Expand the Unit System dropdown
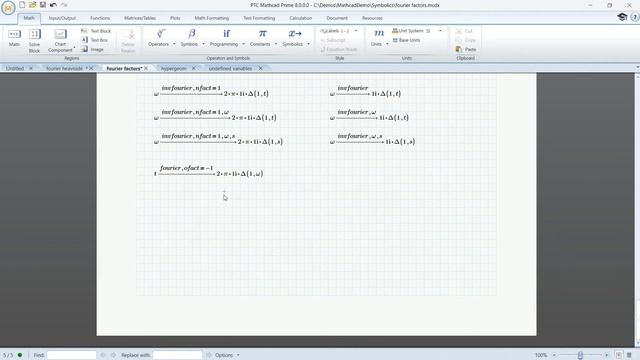The image size is (640, 360). point(440,31)
